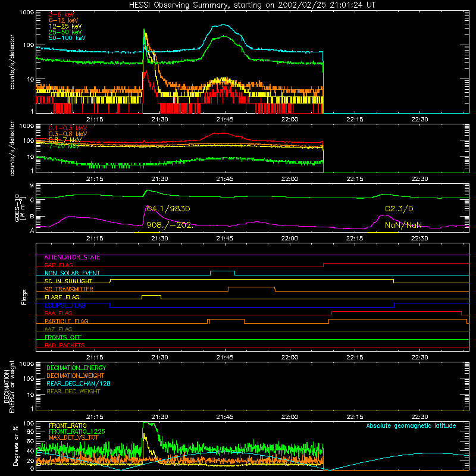
Task: Select the PARTICLE_FLAG label
Action: [67, 321]
